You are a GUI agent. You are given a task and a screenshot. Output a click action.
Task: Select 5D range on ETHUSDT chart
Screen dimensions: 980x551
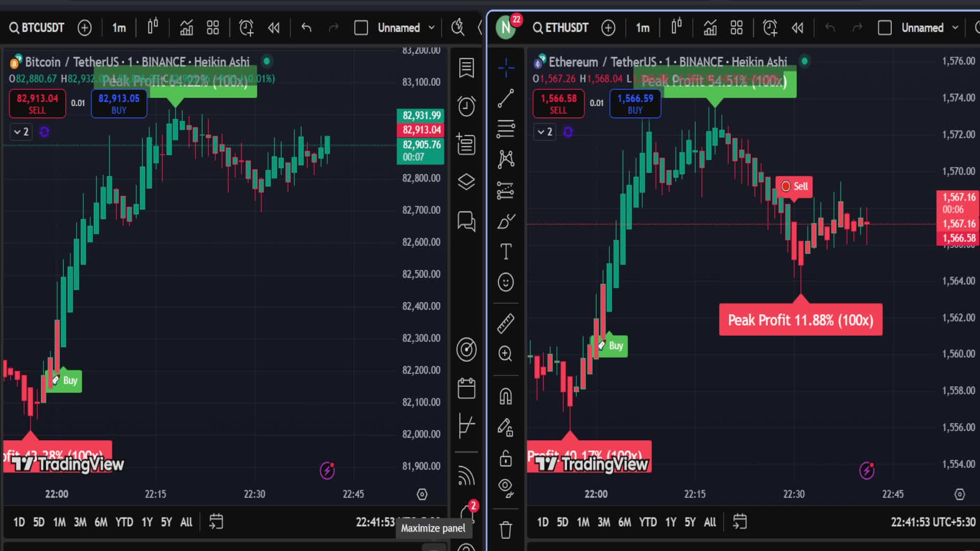[562, 522]
